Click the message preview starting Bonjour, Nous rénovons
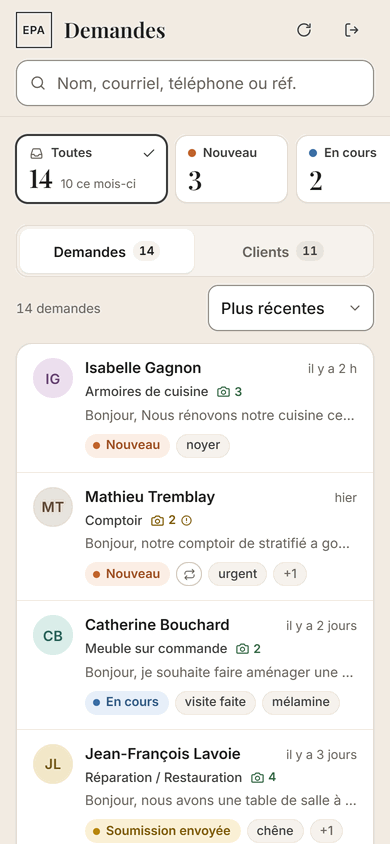This screenshot has width=390, height=844. [x=220, y=416]
